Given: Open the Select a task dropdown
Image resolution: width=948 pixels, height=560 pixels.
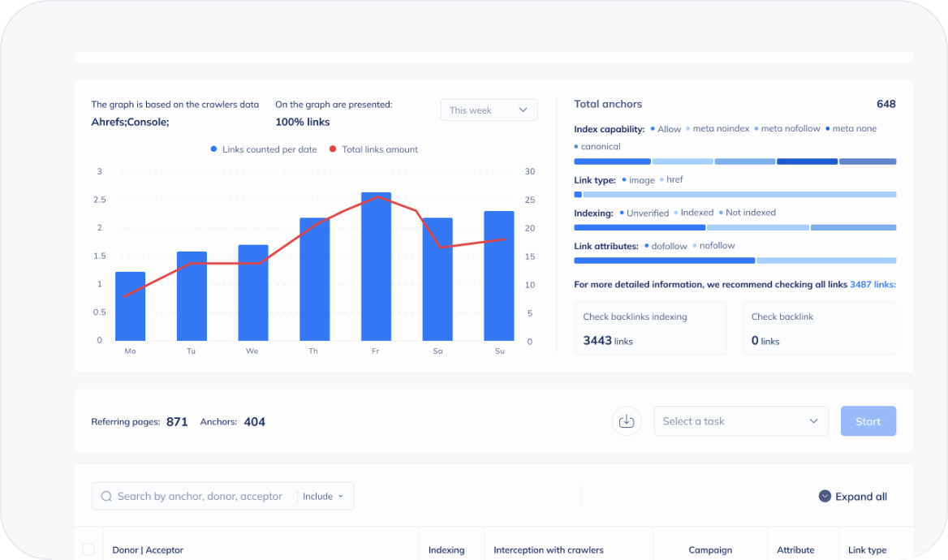Looking at the screenshot, I should (x=740, y=421).
